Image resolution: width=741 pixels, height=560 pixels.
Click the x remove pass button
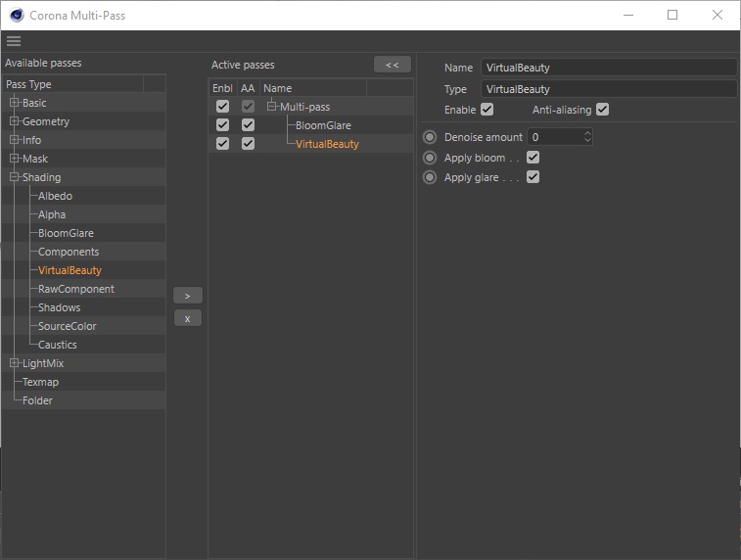188,318
